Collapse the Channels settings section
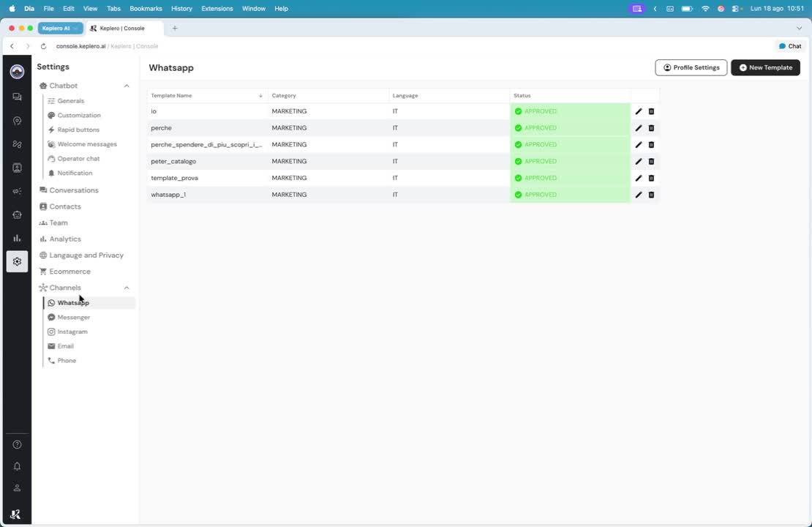The image size is (812, 527). pyautogui.click(x=127, y=288)
